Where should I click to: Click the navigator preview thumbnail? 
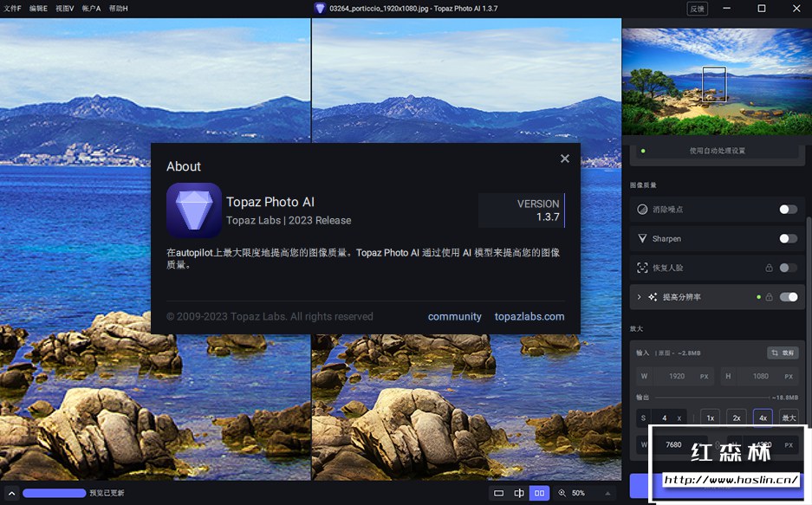click(717, 81)
